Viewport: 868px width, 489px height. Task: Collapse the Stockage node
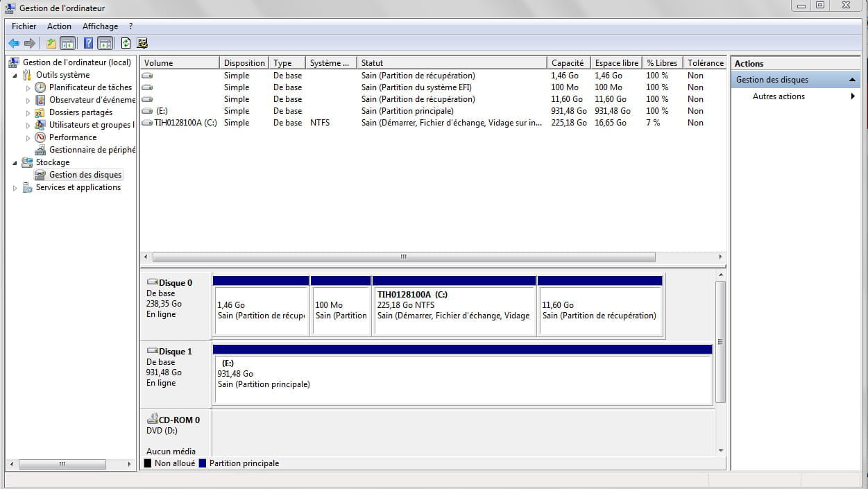click(15, 163)
